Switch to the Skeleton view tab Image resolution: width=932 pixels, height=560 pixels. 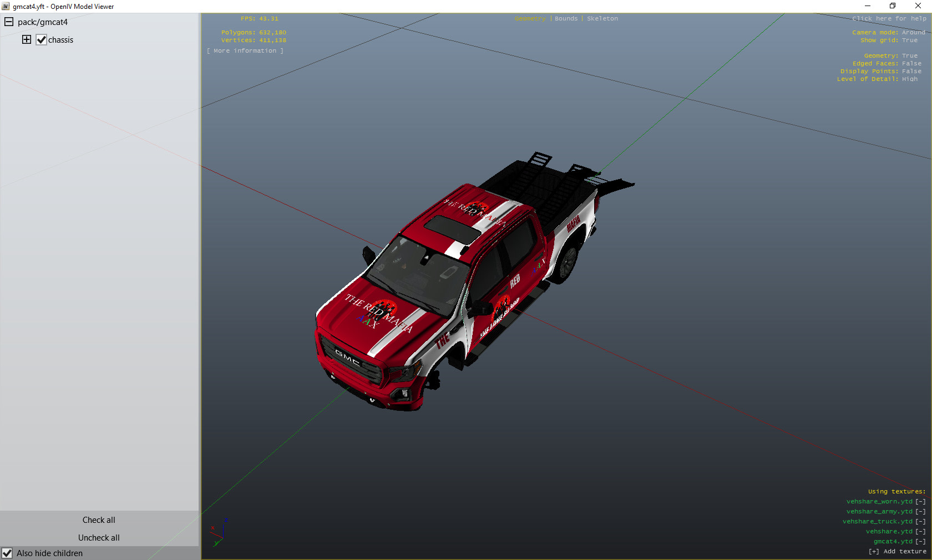point(602,19)
